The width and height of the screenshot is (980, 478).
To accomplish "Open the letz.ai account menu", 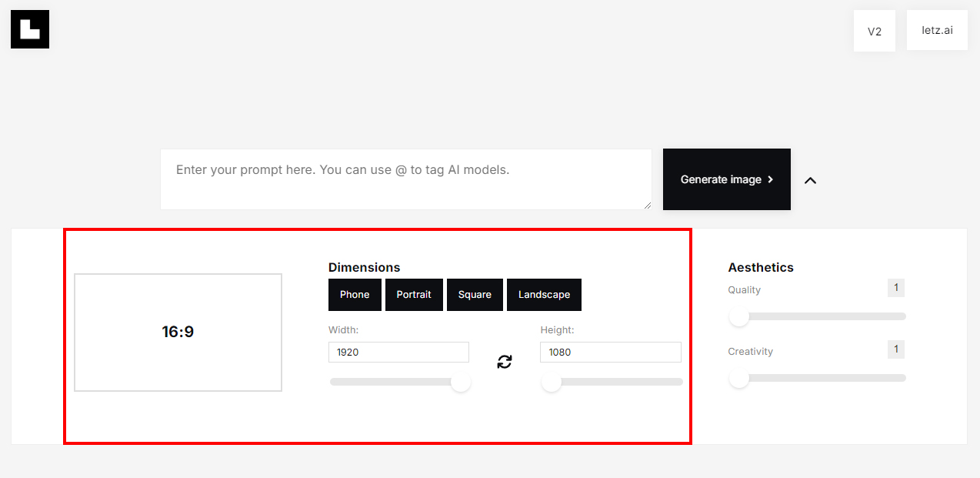I will click(x=936, y=31).
